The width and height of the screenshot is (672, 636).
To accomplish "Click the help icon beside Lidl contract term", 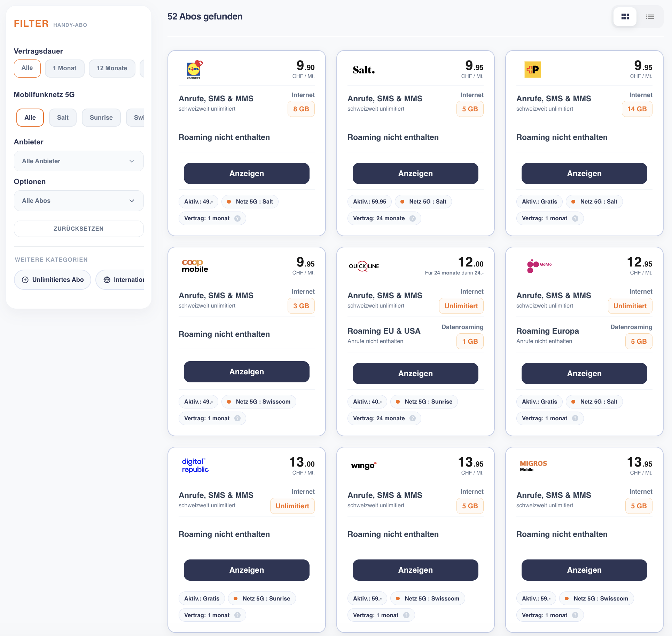I will (237, 218).
